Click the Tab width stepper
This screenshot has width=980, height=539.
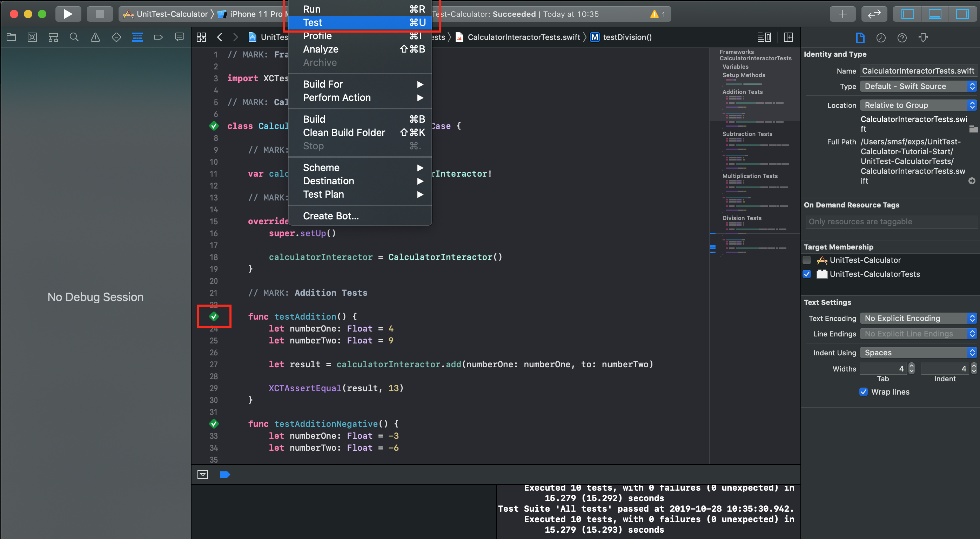click(x=912, y=368)
